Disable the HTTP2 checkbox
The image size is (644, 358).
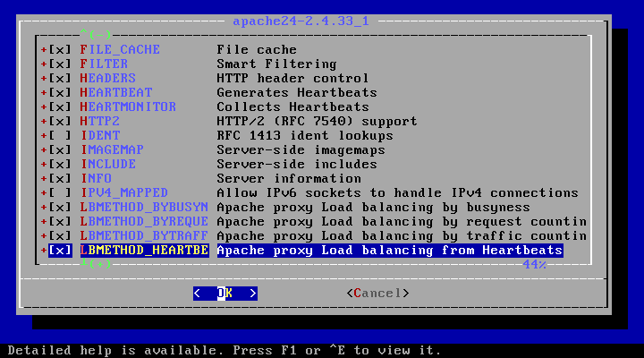click(60, 121)
